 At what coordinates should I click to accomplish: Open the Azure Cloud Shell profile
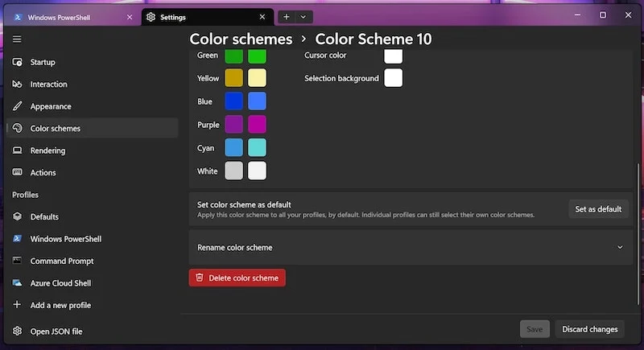(x=93, y=283)
